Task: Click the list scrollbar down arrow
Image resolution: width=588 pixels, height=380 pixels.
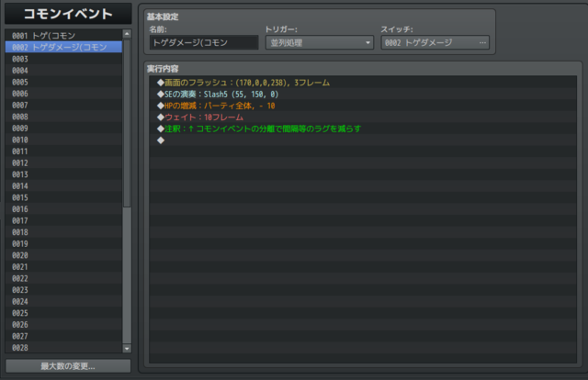Action: [x=127, y=349]
